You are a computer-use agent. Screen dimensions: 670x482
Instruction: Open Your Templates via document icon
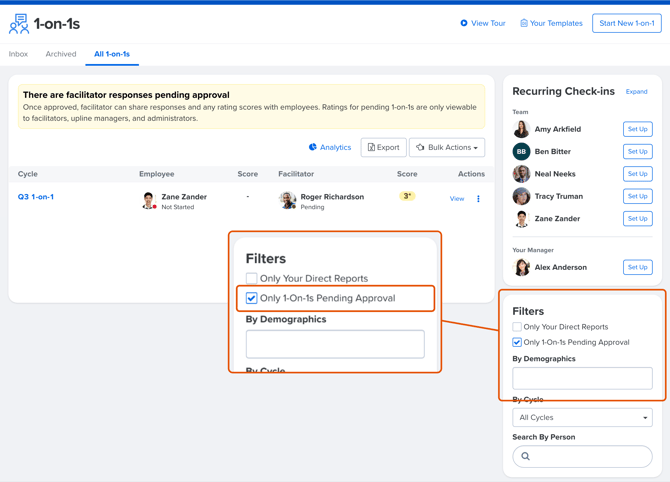tap(524, 23)
